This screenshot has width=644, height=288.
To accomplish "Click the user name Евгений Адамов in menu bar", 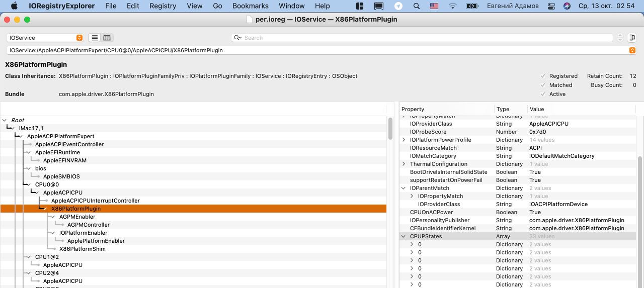I will coord(513,6).
